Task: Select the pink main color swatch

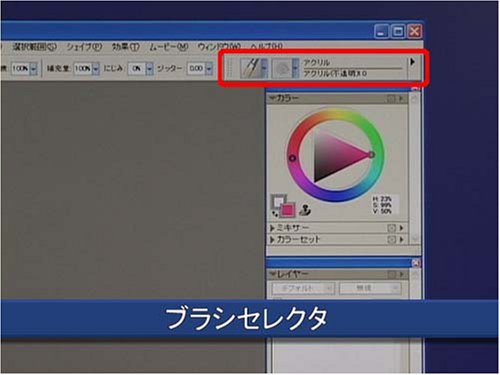Action: coord(287,210)
